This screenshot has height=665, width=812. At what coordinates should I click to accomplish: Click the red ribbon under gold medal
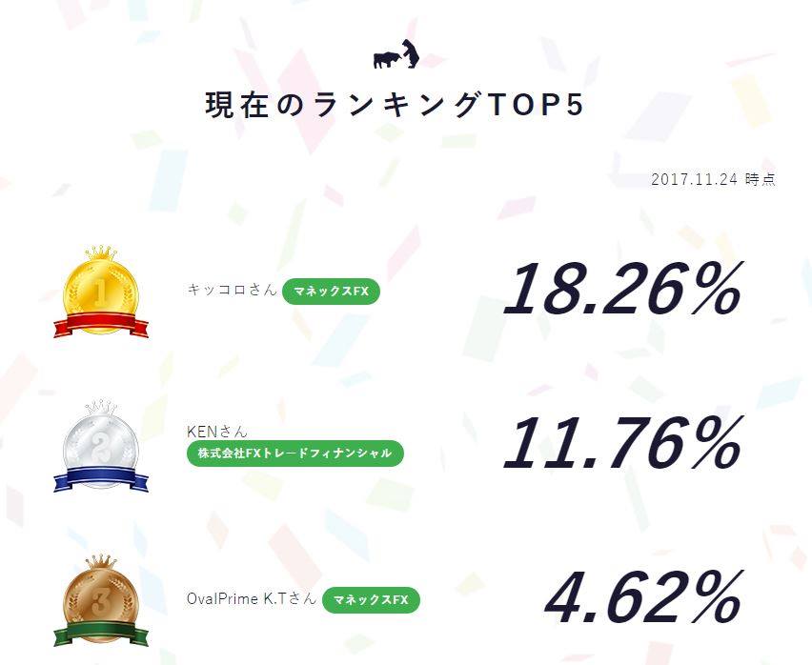(101, 325)
